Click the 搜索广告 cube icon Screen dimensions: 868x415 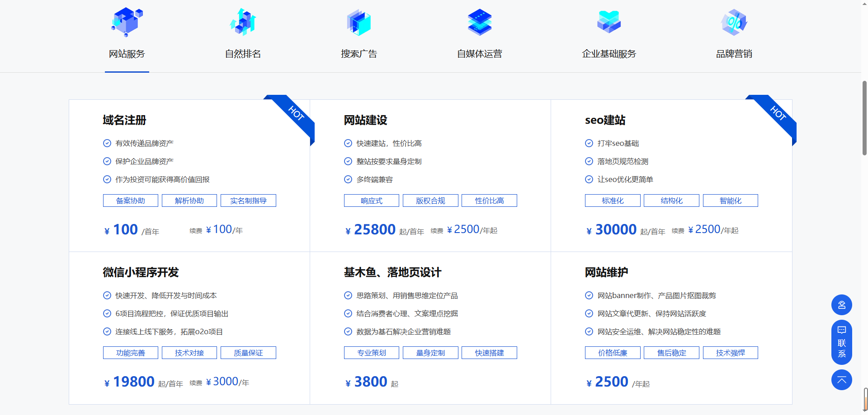point(359,22)
